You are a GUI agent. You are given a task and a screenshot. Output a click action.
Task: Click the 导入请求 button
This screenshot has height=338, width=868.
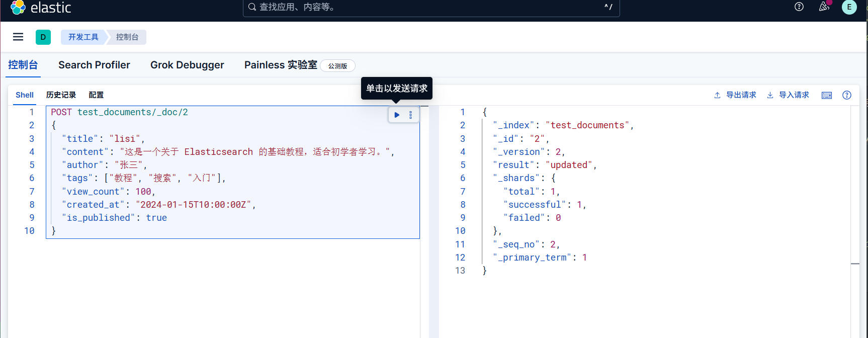pyautogui.click(x=788, y=95)
